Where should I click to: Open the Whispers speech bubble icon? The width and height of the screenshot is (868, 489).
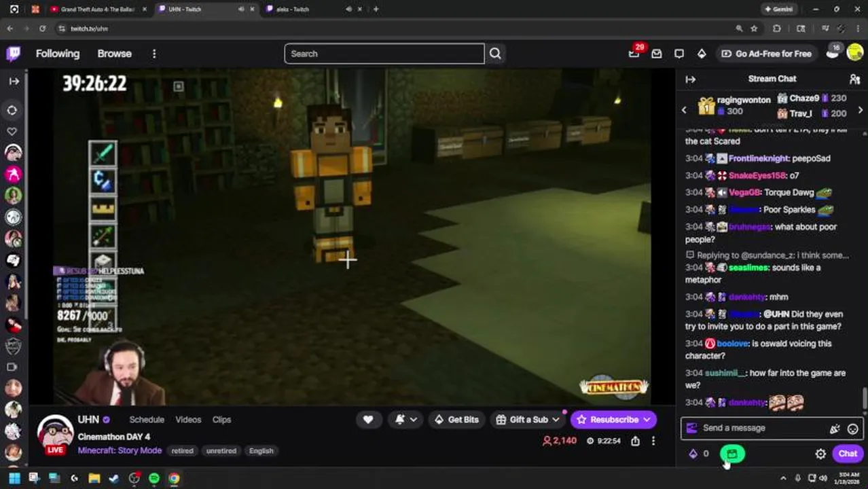[x=679, y=54]
